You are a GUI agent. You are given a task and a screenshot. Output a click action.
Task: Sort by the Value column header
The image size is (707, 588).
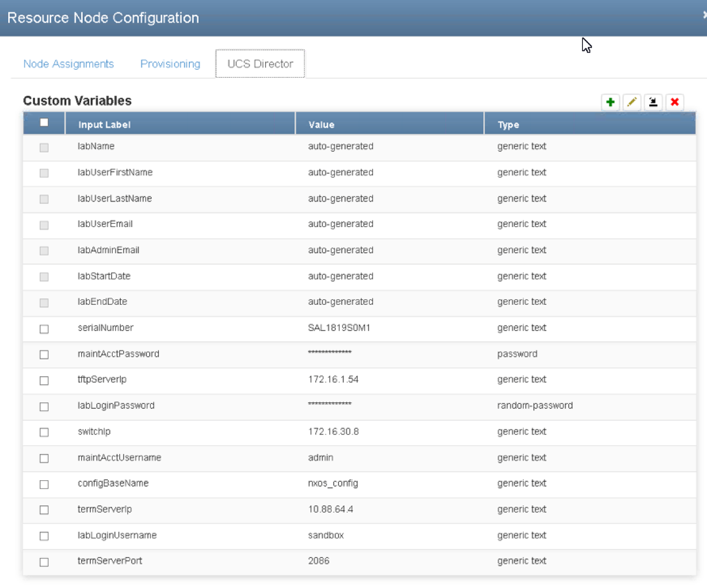[389, 124]
